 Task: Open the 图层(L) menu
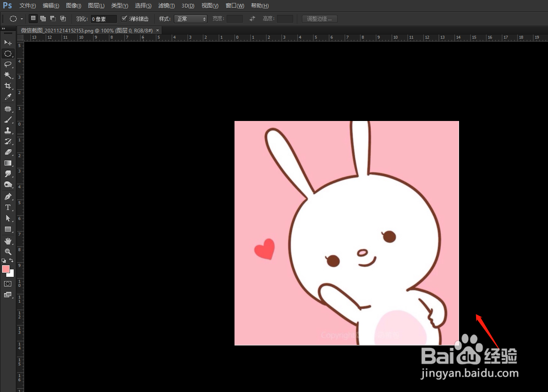(96, 5)
